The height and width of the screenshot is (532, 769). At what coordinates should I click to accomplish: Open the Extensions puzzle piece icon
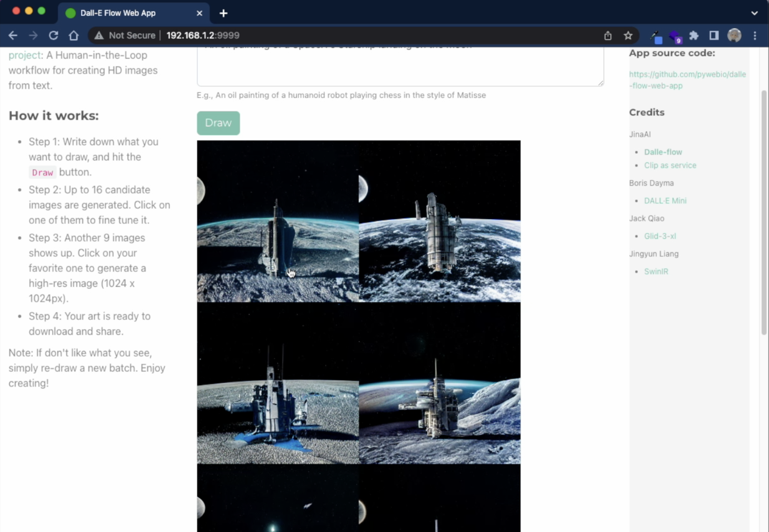point(694,35)
